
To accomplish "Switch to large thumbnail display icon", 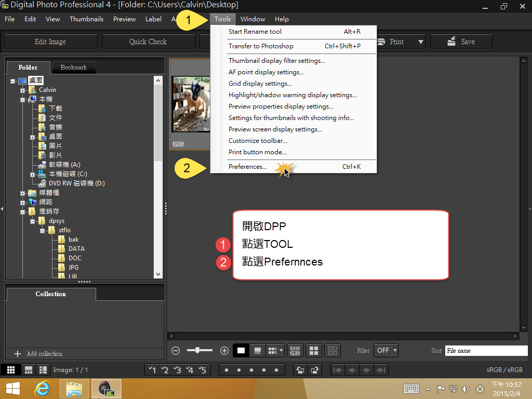I will [241, 351].
